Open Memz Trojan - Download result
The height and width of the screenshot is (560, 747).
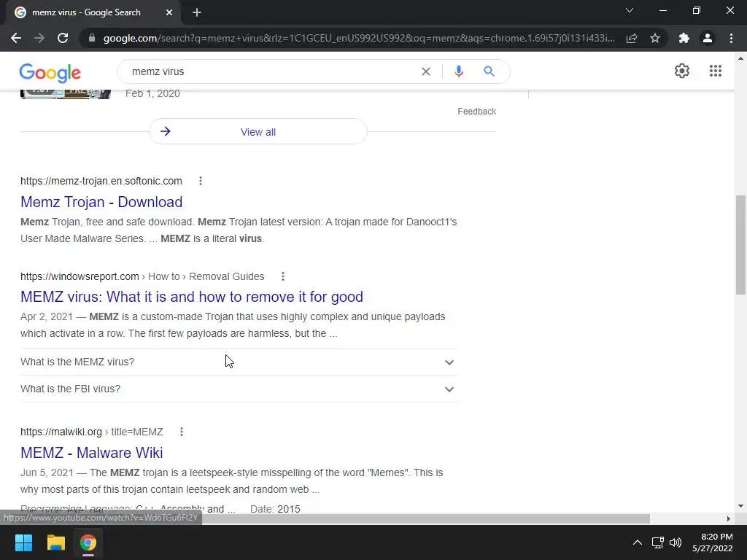(x=101, y=202)
